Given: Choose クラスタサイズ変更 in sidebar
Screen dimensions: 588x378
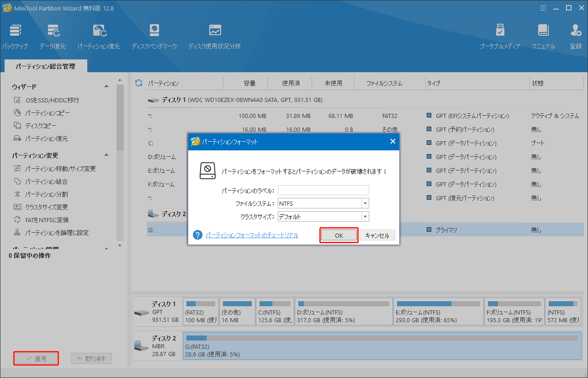Looking at the screenshot, I should [40, 207].
